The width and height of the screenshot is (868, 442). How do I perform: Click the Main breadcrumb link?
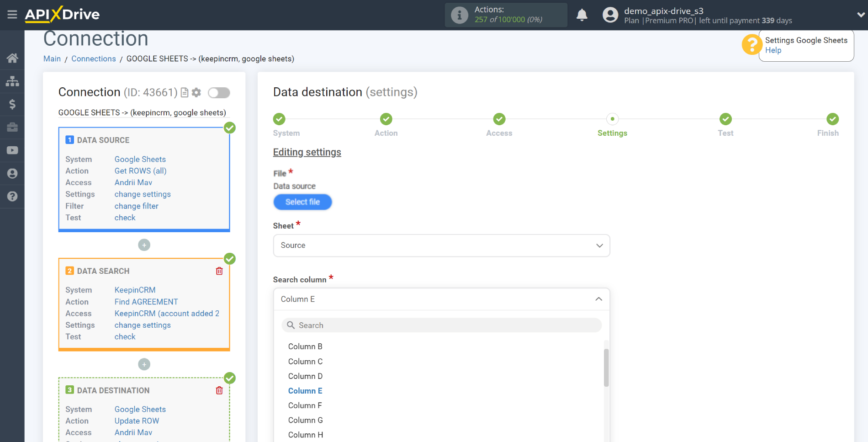pos(52,59)
